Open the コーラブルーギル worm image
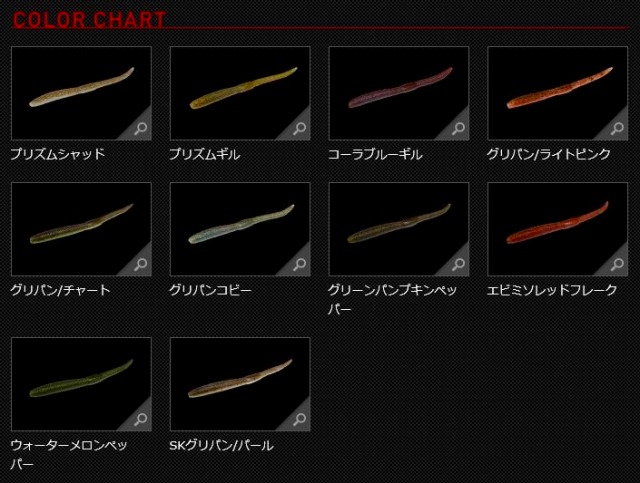 pos(399,93)
